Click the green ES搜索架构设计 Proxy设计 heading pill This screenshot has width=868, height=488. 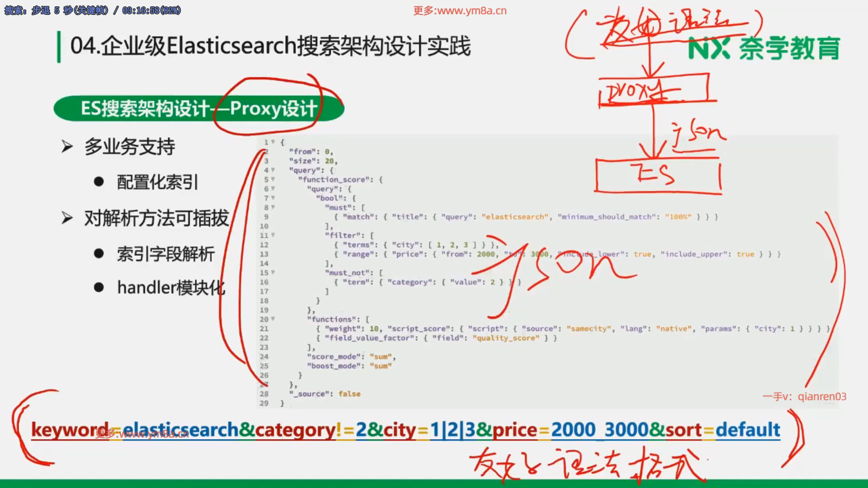[x=199, y=108]
